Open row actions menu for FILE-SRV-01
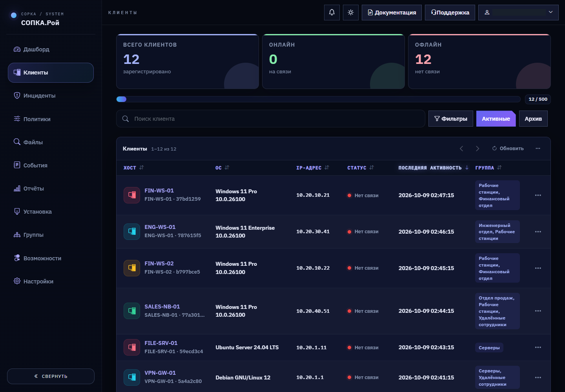 [x=538, y=347]
